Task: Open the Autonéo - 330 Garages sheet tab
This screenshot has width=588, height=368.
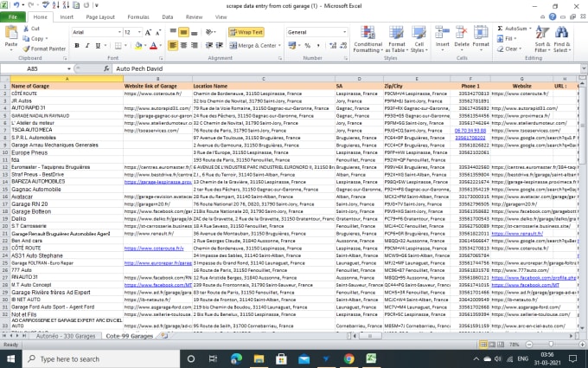Action: tap(66, 336)
